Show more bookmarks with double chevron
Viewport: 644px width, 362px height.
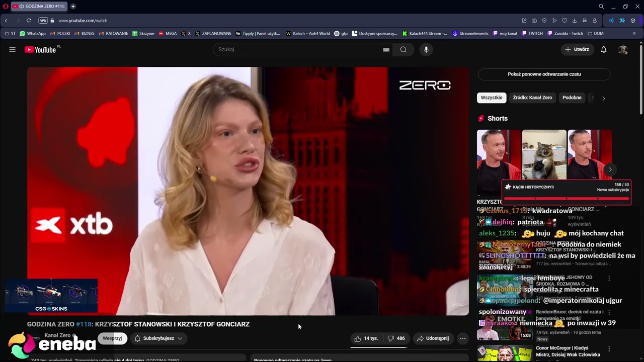634,33
